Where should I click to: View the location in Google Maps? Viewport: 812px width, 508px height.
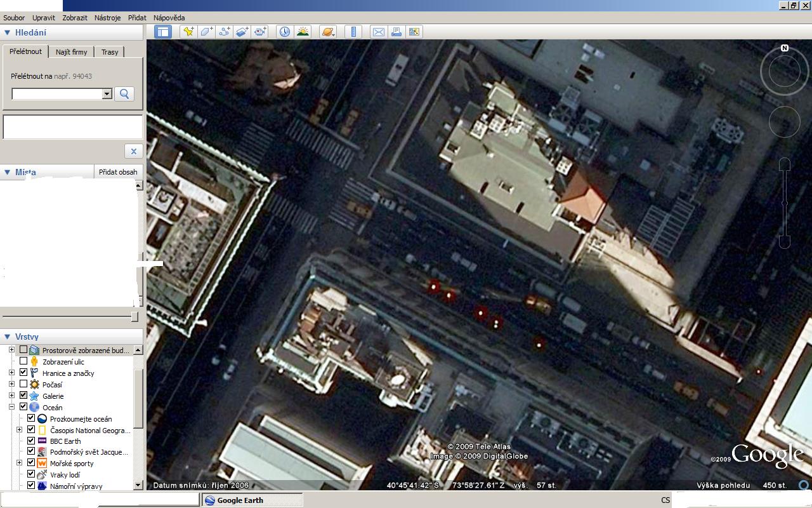414,32
